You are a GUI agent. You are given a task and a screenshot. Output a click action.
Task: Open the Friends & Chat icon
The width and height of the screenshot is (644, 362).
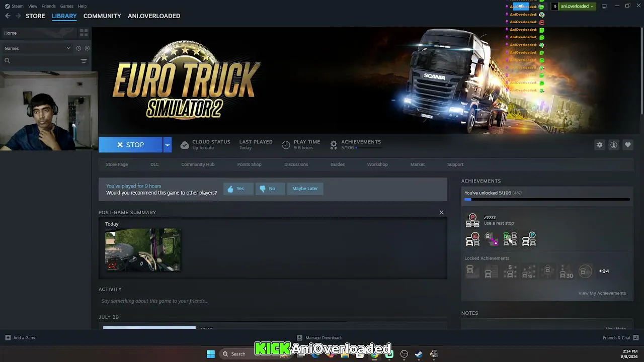(636, 337)
